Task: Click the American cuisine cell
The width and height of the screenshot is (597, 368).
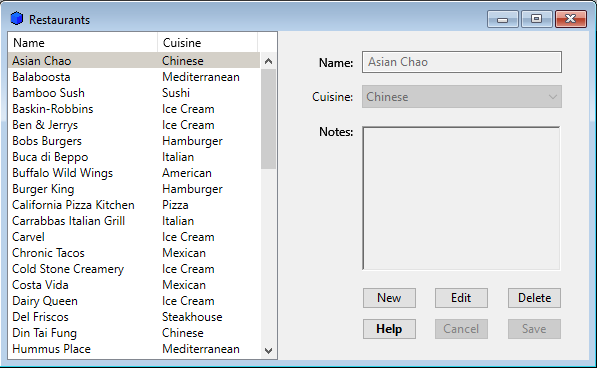Action: [x=187, y=173]
